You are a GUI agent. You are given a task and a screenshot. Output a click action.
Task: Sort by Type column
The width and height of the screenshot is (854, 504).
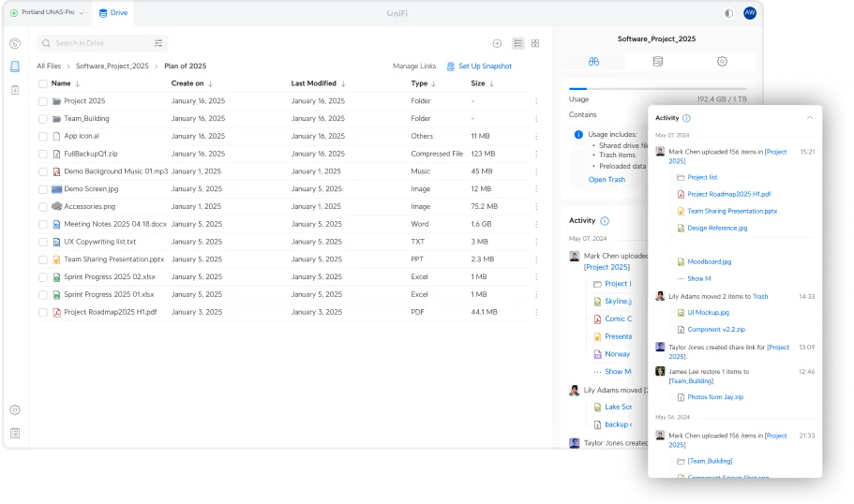point(423,83)
